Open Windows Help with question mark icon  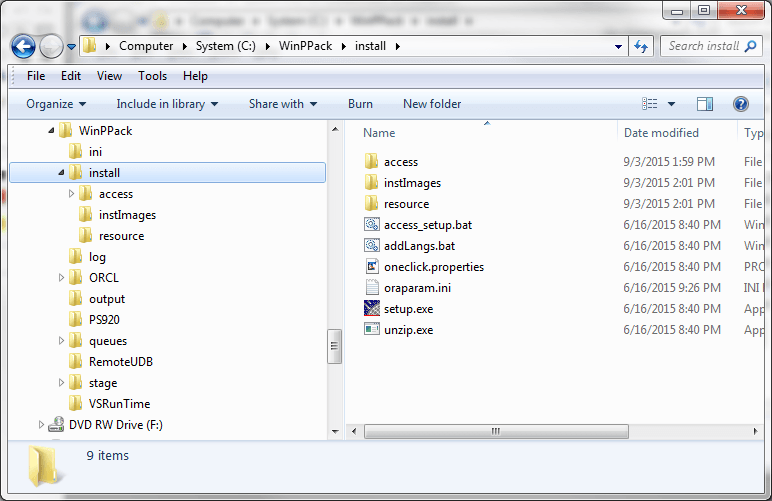pyautogui.click(x=741, y=104)
